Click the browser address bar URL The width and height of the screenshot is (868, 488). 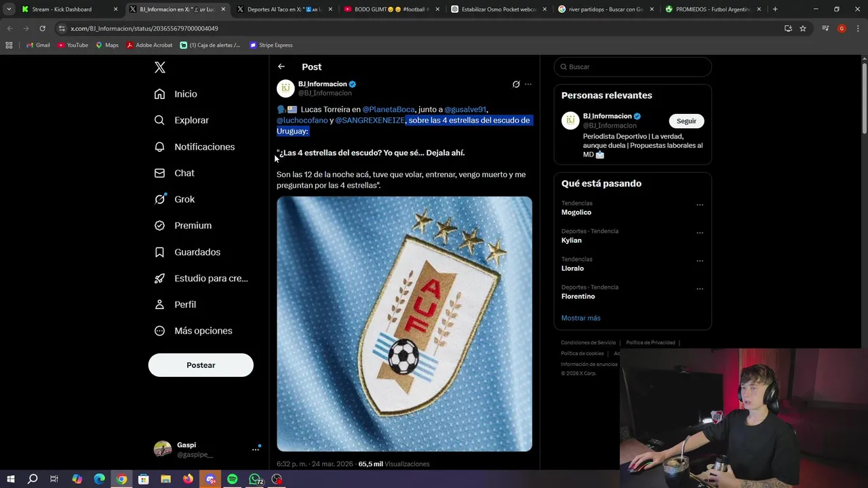click(x=144, y=28)
